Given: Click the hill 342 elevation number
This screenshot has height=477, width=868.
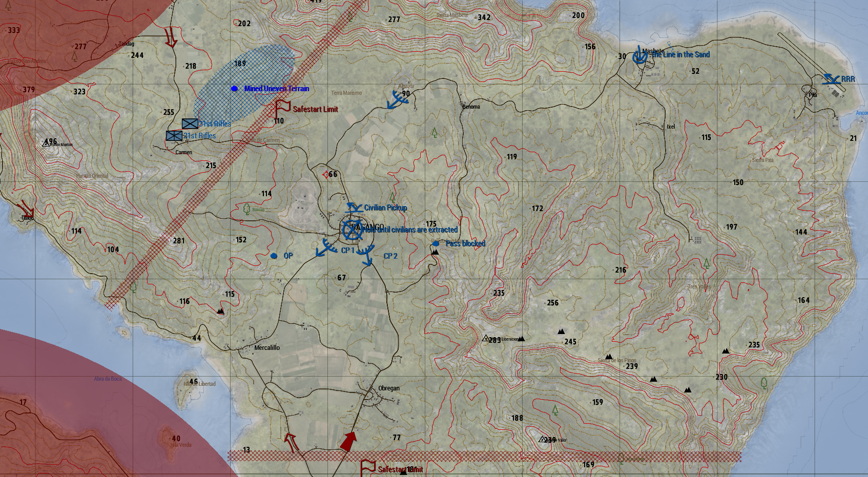Looking at the screenshot, I should tap(484, 17).
